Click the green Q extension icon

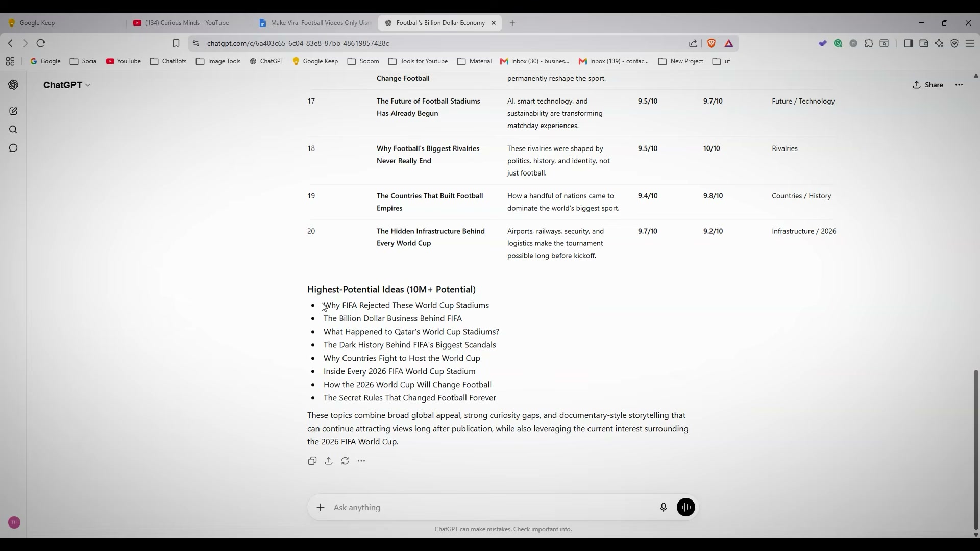coord(838,43)
